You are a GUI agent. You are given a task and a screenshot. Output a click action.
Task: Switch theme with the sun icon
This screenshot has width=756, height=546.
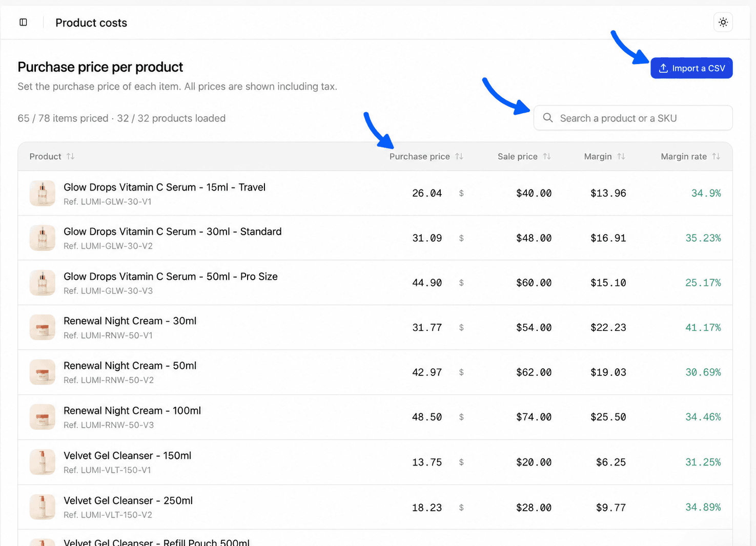coord(723,23)
